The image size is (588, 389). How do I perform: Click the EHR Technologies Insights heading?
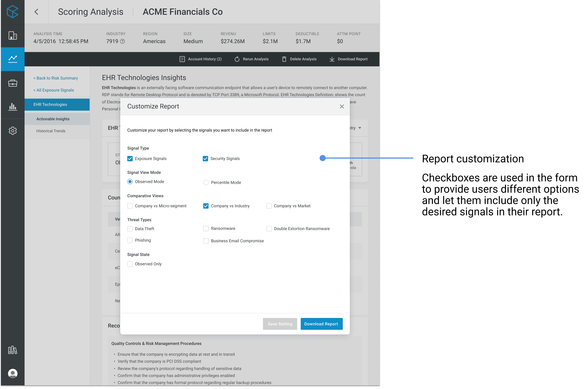[x=144, y=78]
